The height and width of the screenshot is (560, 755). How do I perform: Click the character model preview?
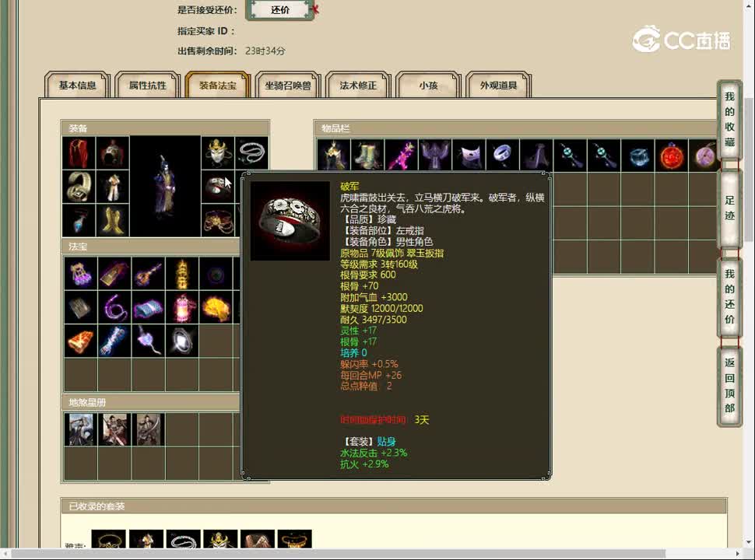165,187
